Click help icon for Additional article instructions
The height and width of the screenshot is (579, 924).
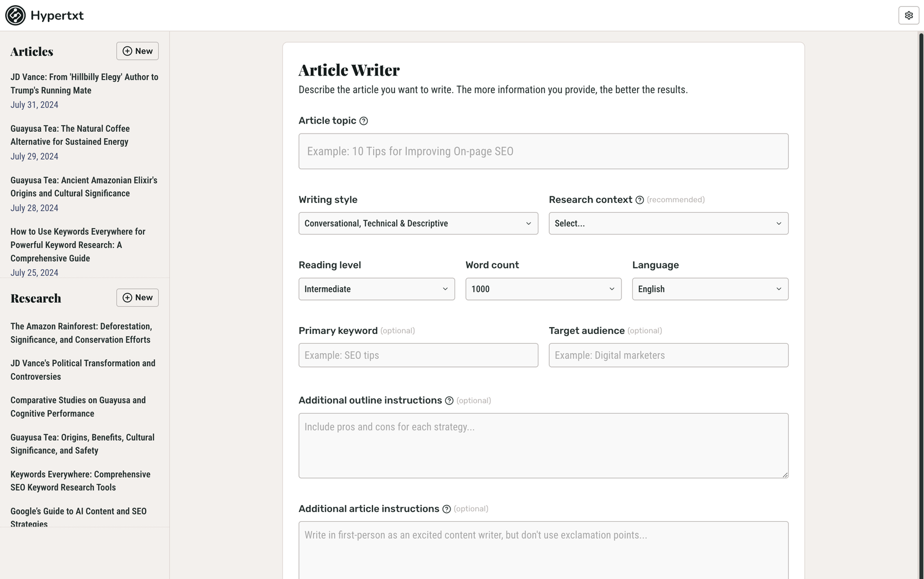(446, 509)
